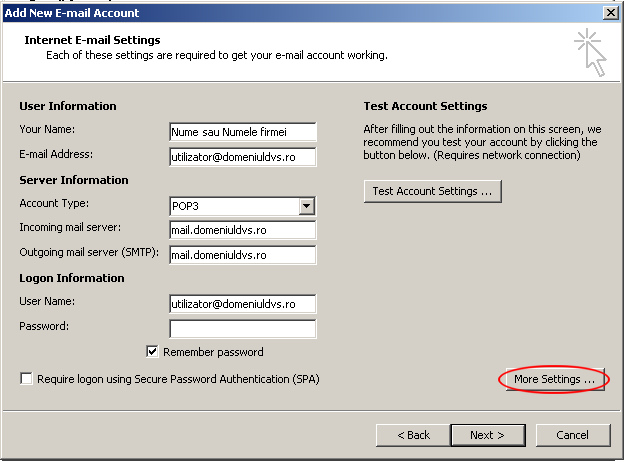Go back with the Back button
This screenshot has width=625, height=462.
coord(413,435)
